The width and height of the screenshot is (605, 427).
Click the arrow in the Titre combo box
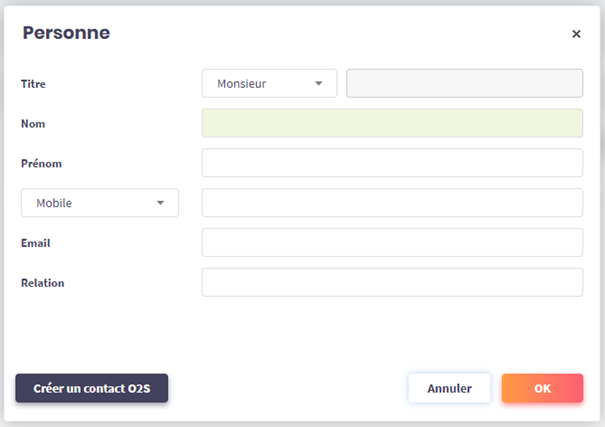pyautogui.click(x=319, y=84)
